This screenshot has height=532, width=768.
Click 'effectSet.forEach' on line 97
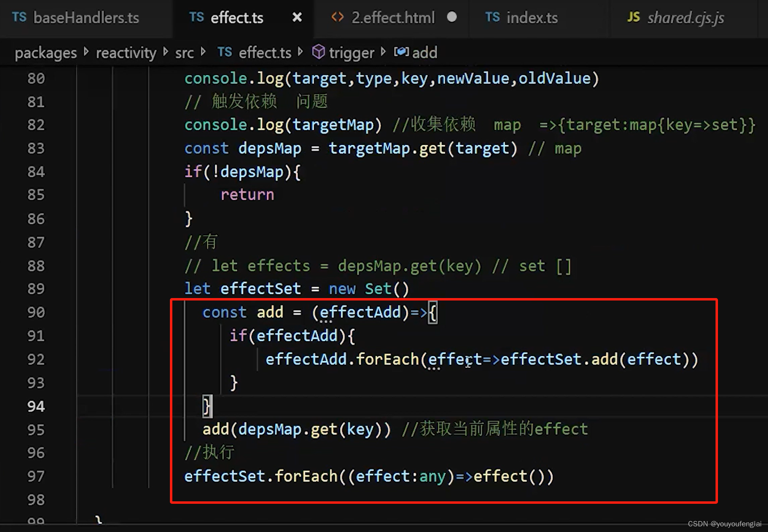(261, 476)
